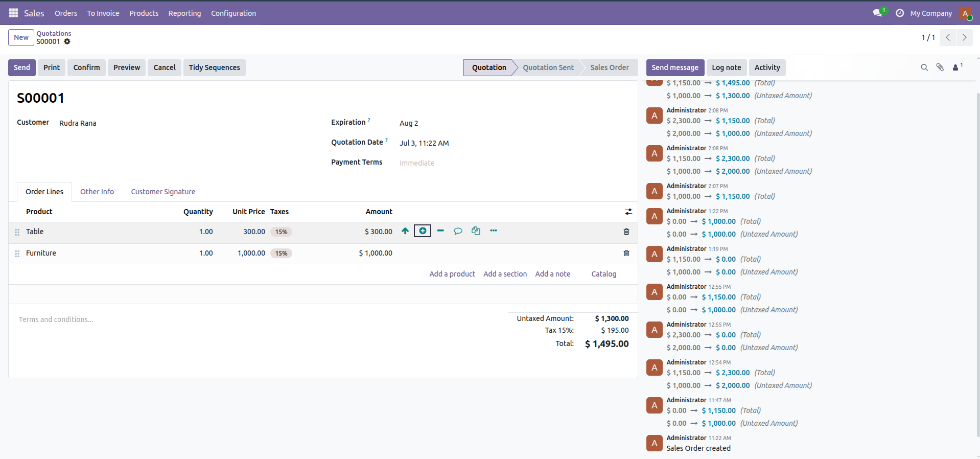Click the comment bubble icon on Table line
Image resolution: width=980 pixels, height=459 pixels.
(x=458, y=231)
